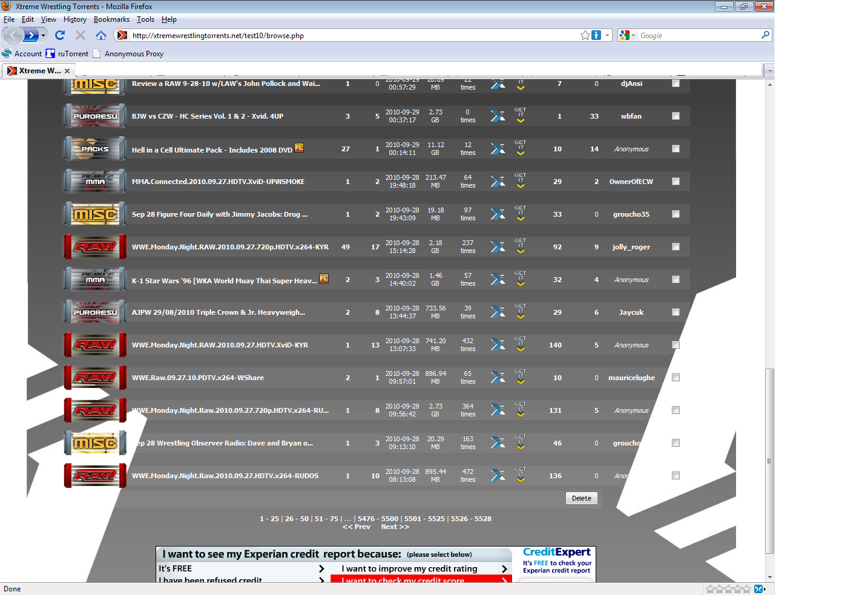Click the MISC category icon for Sep 28 Figure Four Daily
Screen dimensions: 868x595
coord(95,214)
